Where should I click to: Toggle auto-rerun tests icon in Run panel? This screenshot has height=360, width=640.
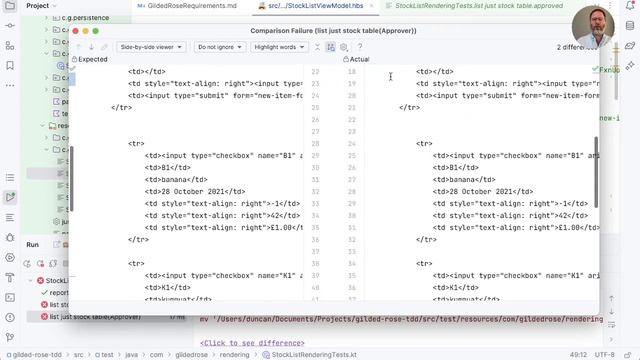click(53, 264)
